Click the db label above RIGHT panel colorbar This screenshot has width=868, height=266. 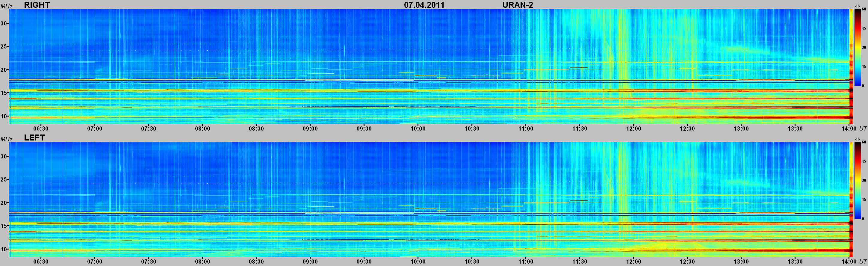point(858,6)
